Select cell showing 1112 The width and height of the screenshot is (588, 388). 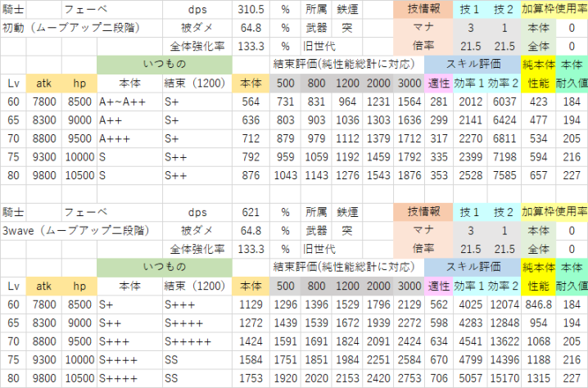347,138
